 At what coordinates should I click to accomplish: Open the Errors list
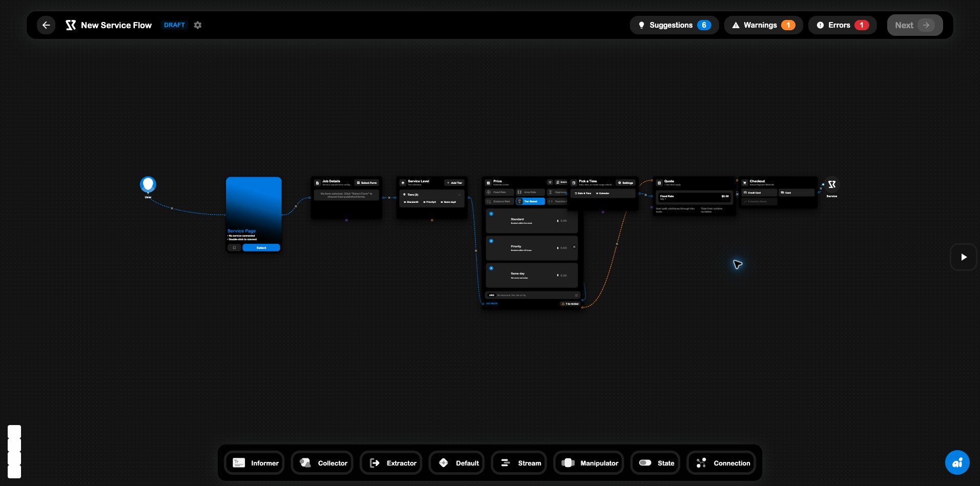click(x=842, y=25)
